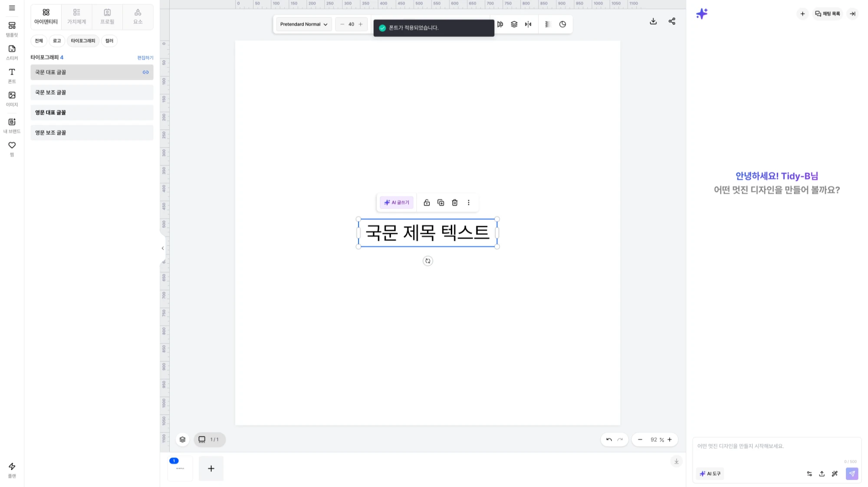868x487 pixels.
Task: Download the design from top bar
Action: click(x=653, y=21)
